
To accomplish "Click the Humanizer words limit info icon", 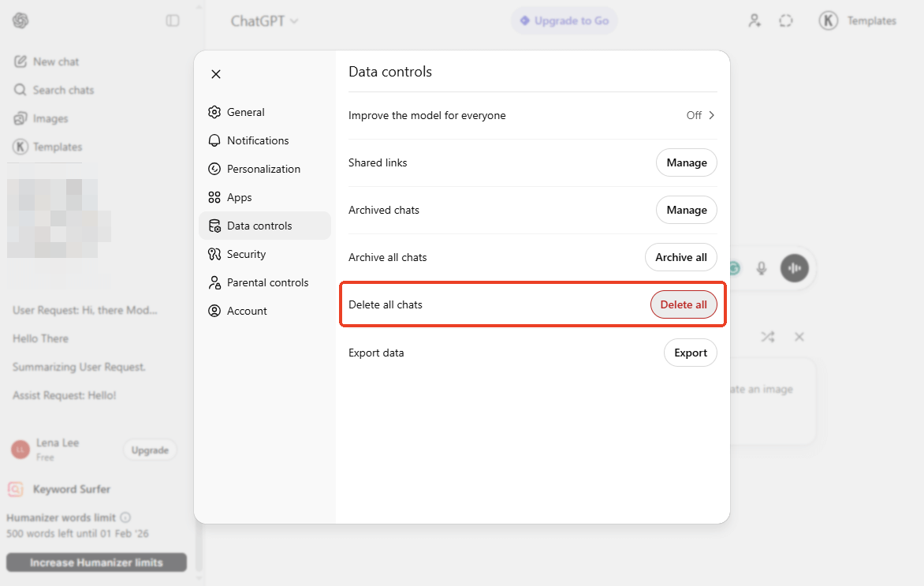I will pos(125,518).
